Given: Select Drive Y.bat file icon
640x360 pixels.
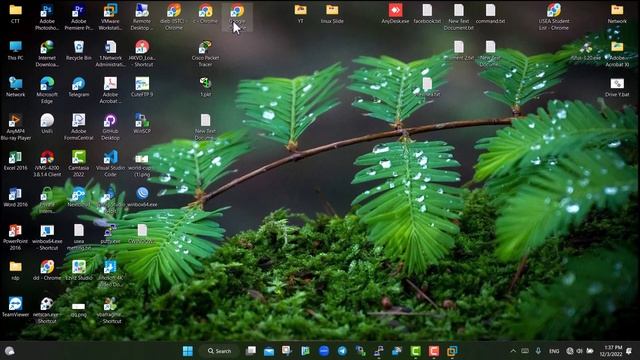Looking at the screenshot, I should [x=617, y=87].
